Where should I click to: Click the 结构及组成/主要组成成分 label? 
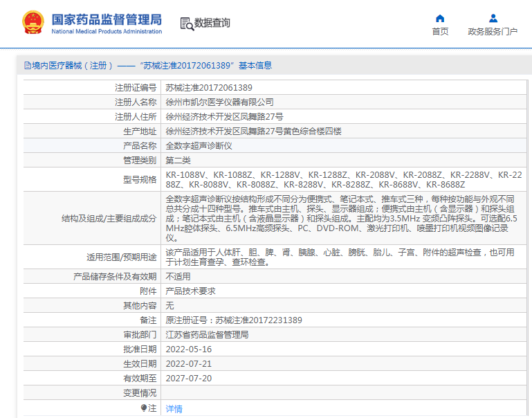(x=109, y=219)
